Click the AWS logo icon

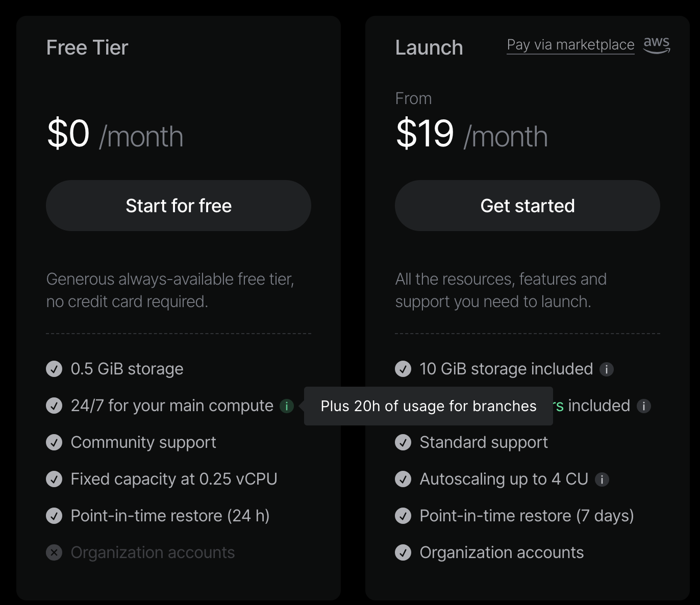tap(657, 45)
